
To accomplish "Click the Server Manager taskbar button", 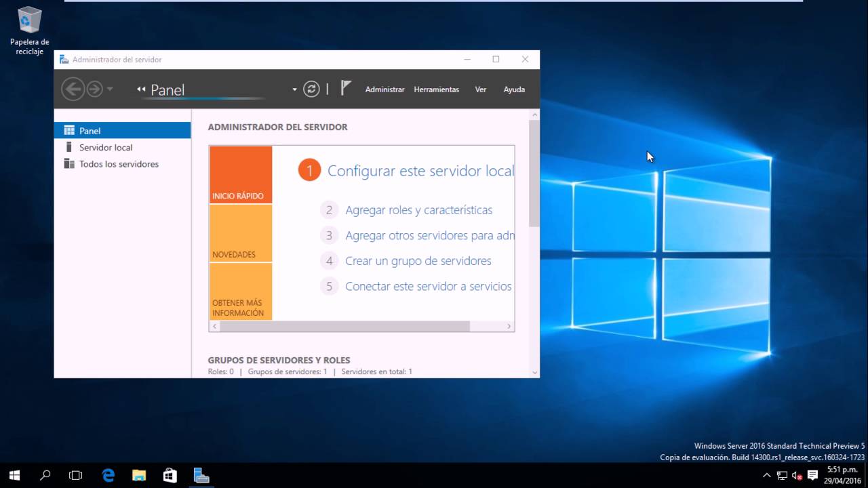I will coord(201,475).
